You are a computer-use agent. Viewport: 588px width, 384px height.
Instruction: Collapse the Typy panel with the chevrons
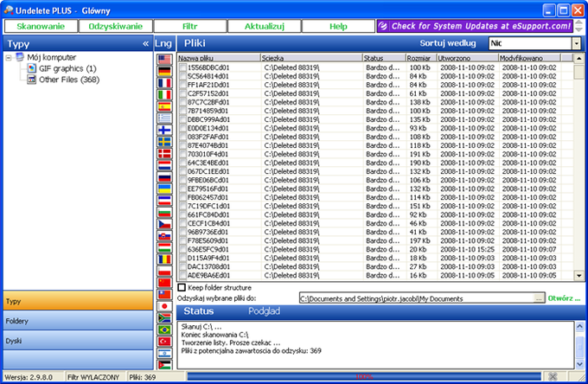145,44
